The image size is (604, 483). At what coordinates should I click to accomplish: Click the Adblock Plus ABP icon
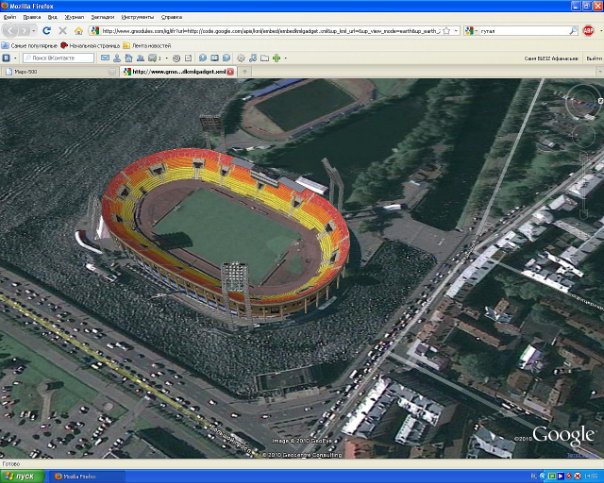click(x=588, y=31)
